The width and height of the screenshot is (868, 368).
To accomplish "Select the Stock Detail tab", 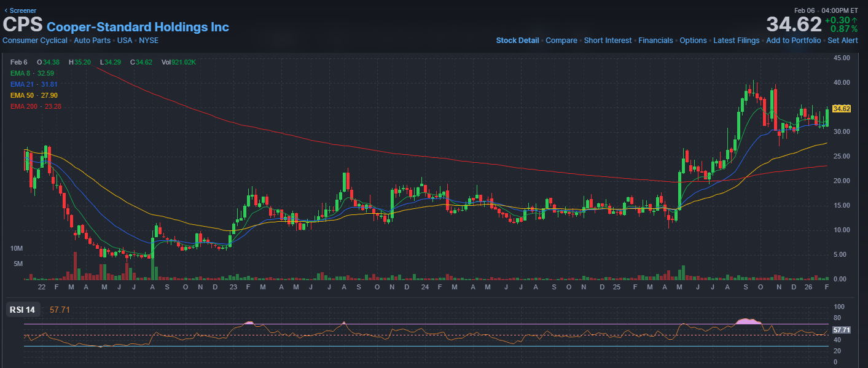I will (x=517, y=41).
